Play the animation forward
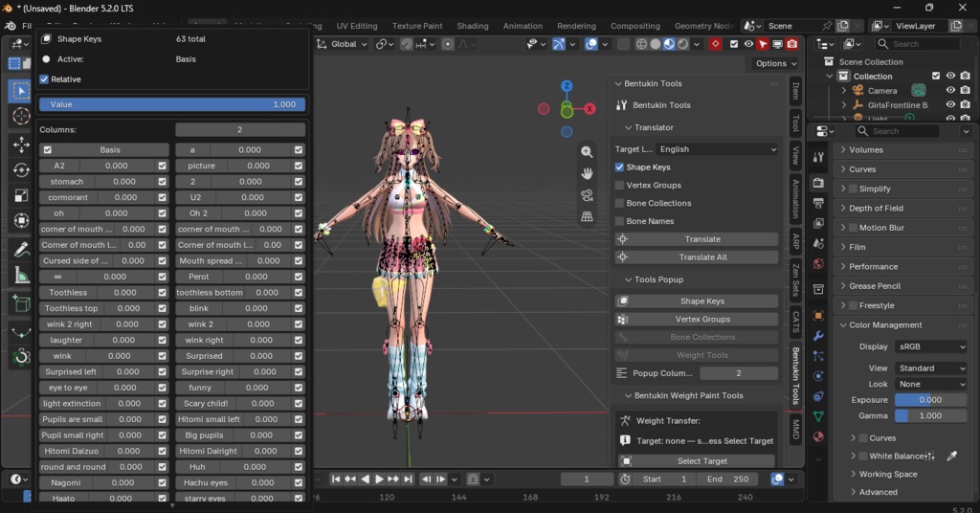The image size is (980, 513). point(379,480)
